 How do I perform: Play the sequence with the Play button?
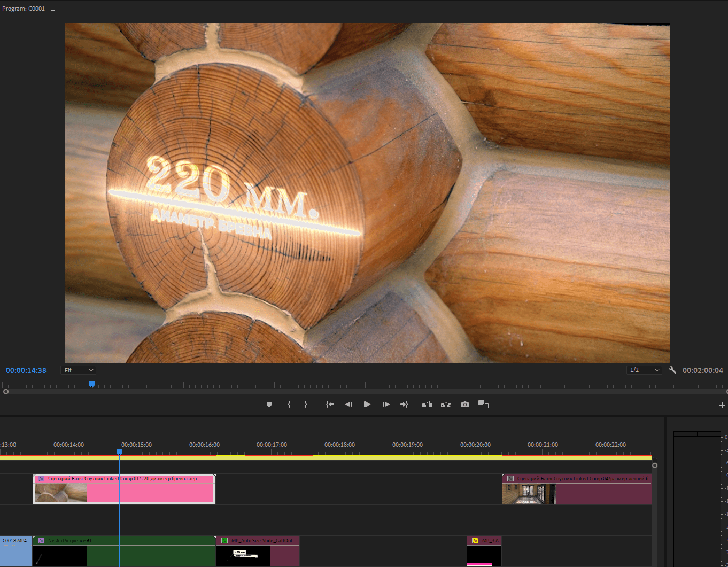(367, 404)
